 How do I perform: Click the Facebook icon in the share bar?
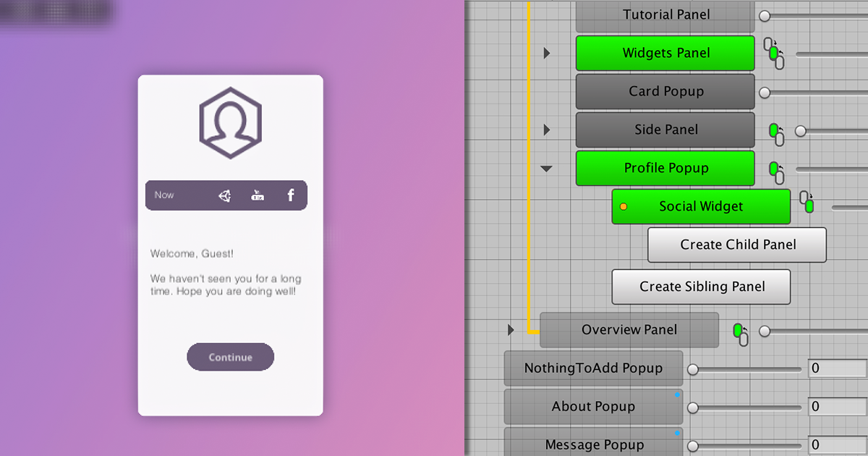point(290,195)
